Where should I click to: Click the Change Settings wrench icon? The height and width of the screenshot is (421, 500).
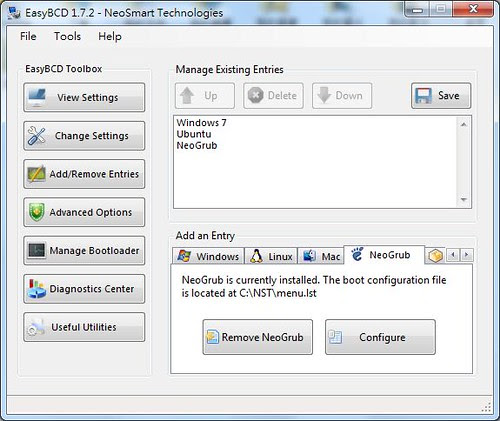coord(36,136)
